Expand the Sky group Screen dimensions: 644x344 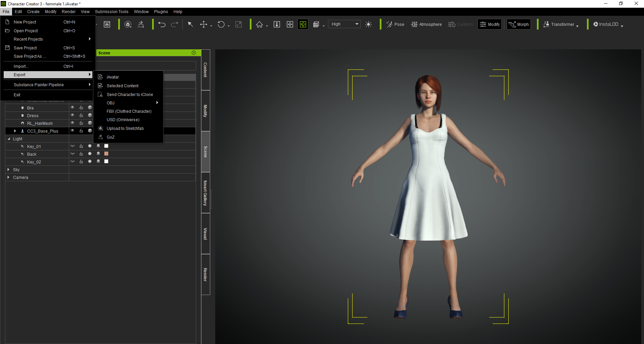(8, 169)
